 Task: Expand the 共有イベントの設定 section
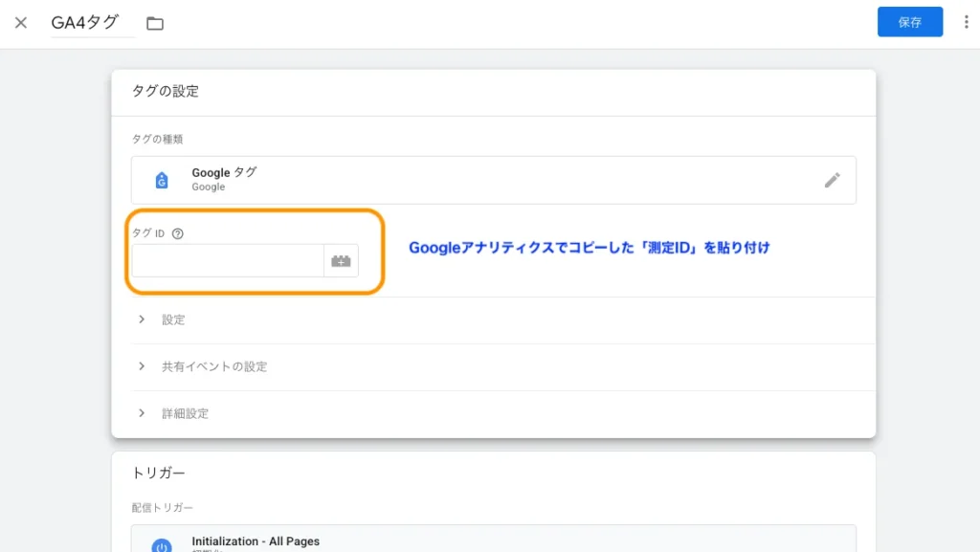pyautogui.click(x=213, y=366)
